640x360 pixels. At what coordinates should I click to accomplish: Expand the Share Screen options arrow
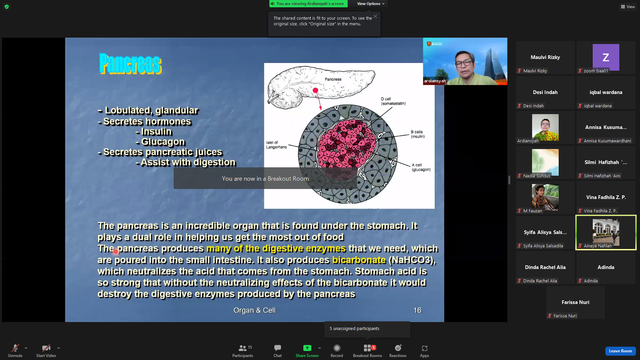(319, 348)
